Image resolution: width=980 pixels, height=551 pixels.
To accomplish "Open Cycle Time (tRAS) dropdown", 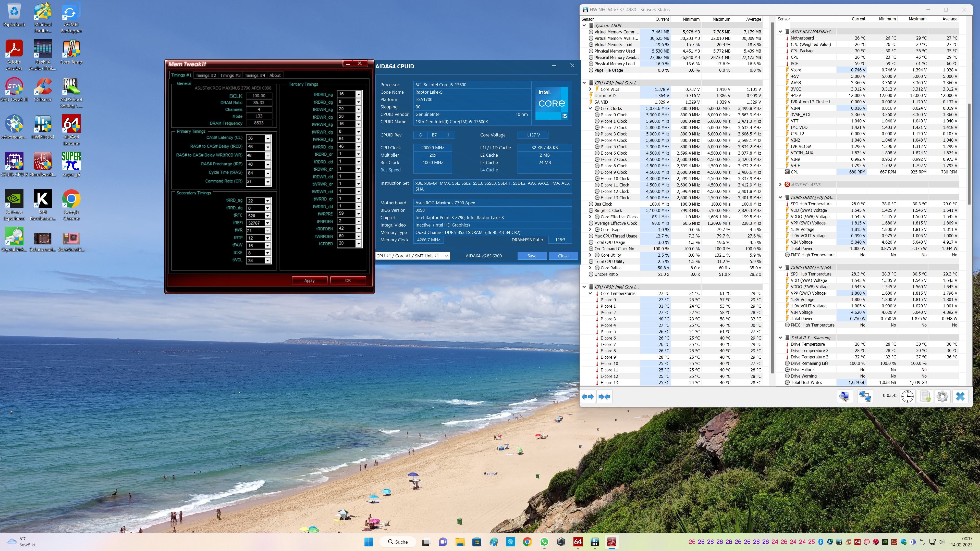I will coord(268,173).
